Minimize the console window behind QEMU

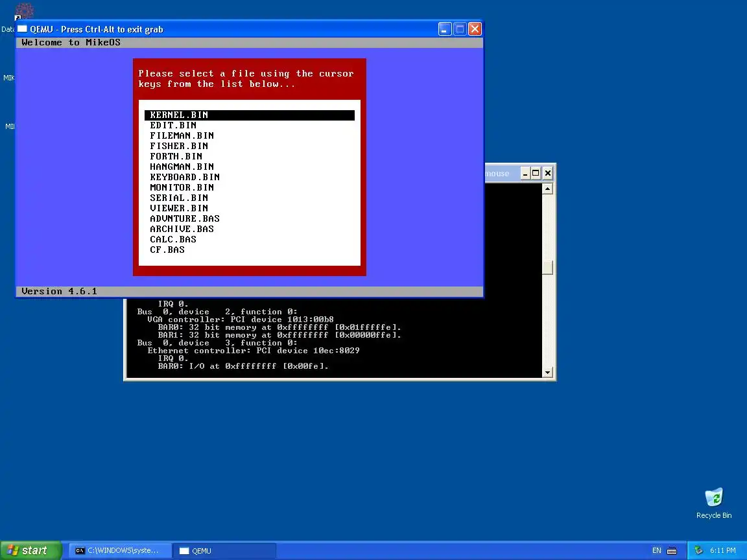pyautogui.click(x=525, y=173)
